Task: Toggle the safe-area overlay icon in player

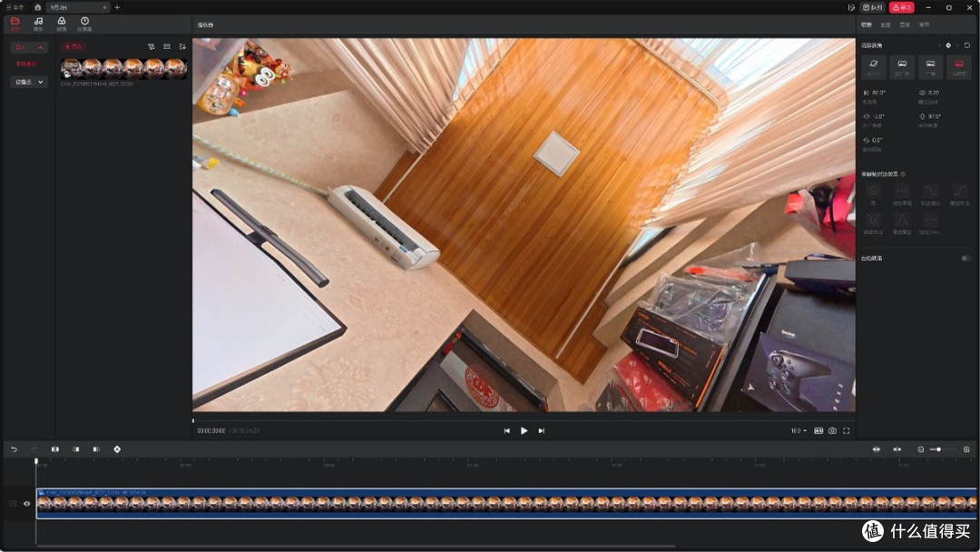Action: click(x=818, y=430)
